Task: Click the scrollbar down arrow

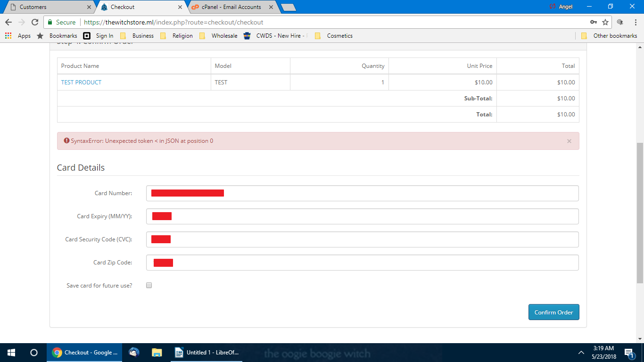Action: tap(640, 338)
